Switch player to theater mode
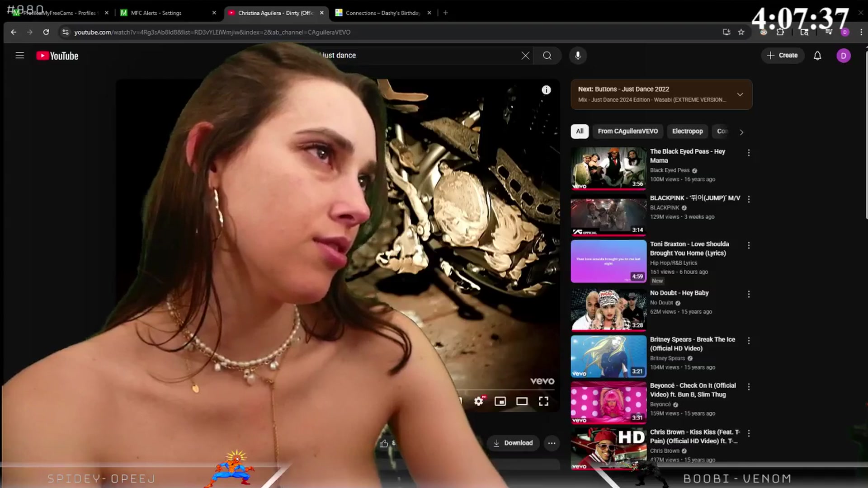 522,401
